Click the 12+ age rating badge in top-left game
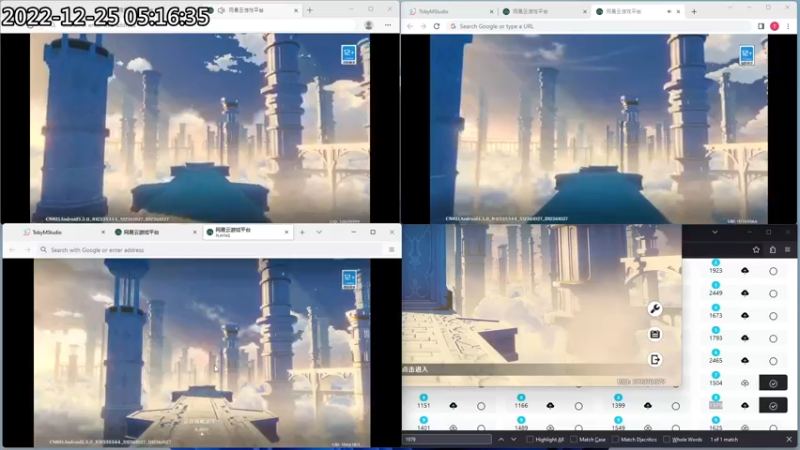Screen dimensions: 800x450 (349, 54)
